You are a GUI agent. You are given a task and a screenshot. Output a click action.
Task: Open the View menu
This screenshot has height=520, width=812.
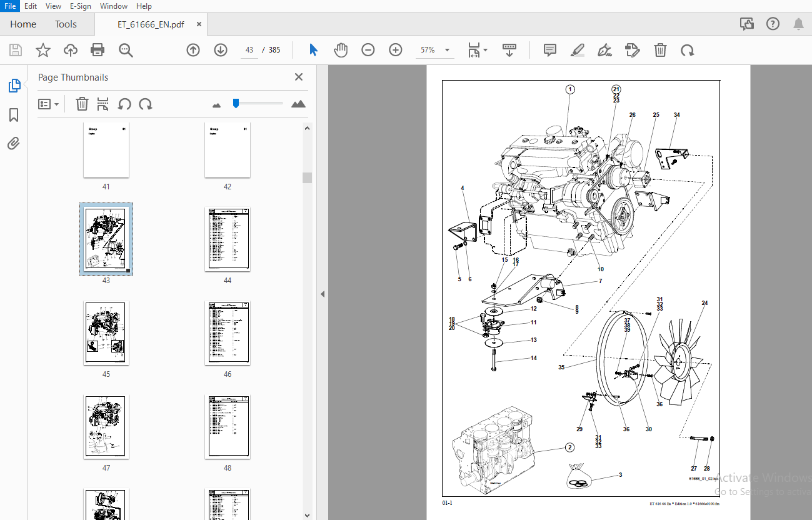(x=54, y=6)
